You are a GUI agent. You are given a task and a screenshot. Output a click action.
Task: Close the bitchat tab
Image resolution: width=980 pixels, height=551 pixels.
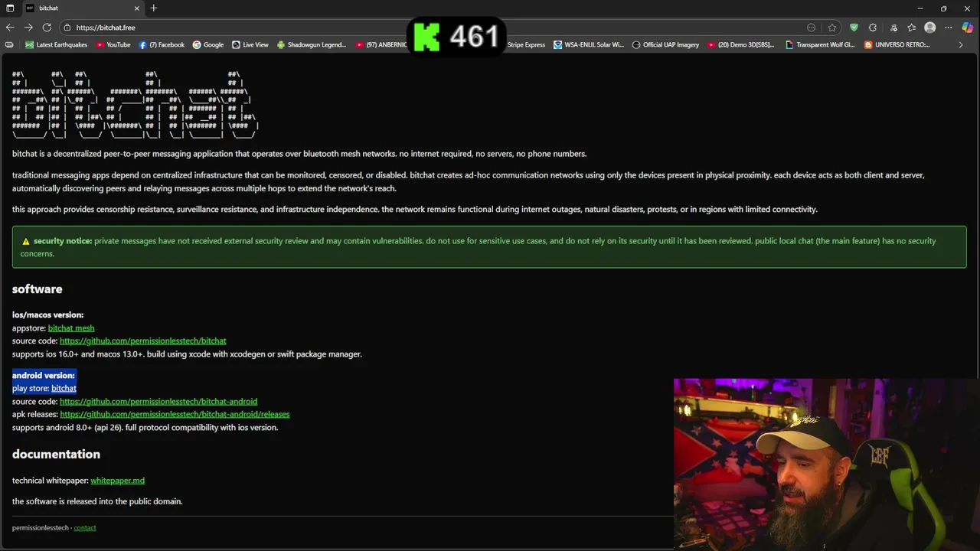click(x=137, y=8)
